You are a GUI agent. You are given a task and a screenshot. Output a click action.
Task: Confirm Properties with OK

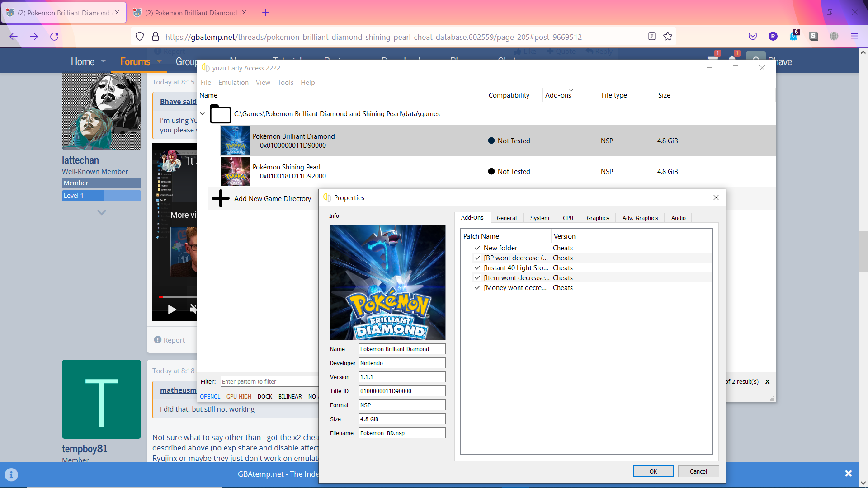coord(653,471)
